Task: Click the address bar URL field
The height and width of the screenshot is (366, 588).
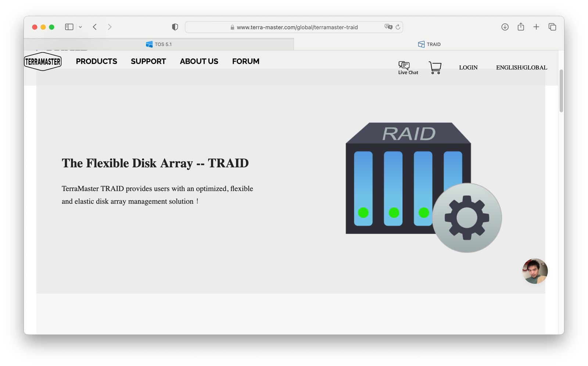Action: click(294, 27)
